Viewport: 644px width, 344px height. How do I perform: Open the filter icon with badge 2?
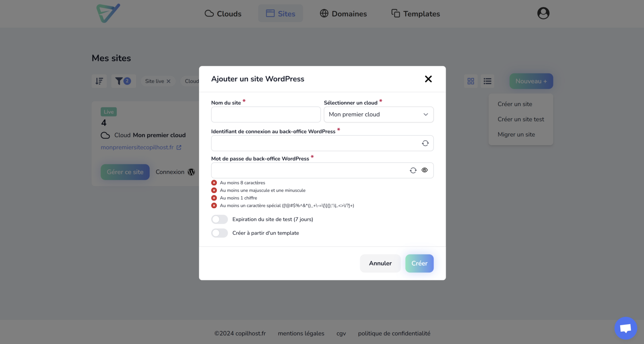click(123, 81)
